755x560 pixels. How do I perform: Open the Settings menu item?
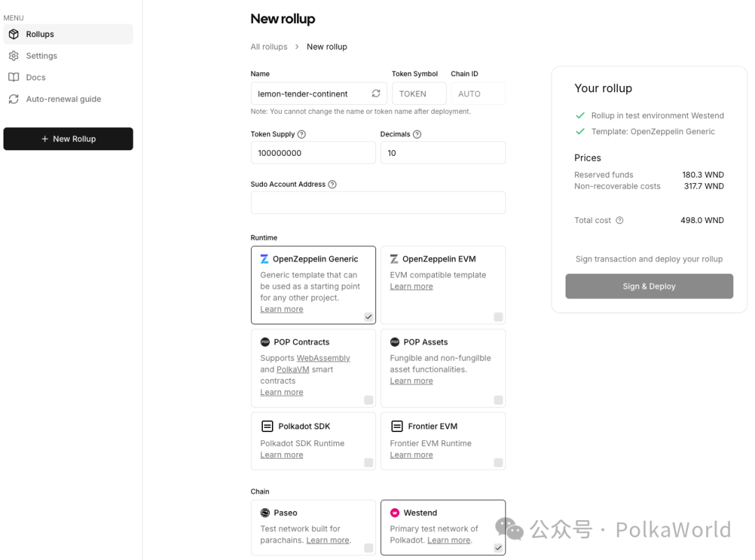pyautogui.click(x=42, y=56)
